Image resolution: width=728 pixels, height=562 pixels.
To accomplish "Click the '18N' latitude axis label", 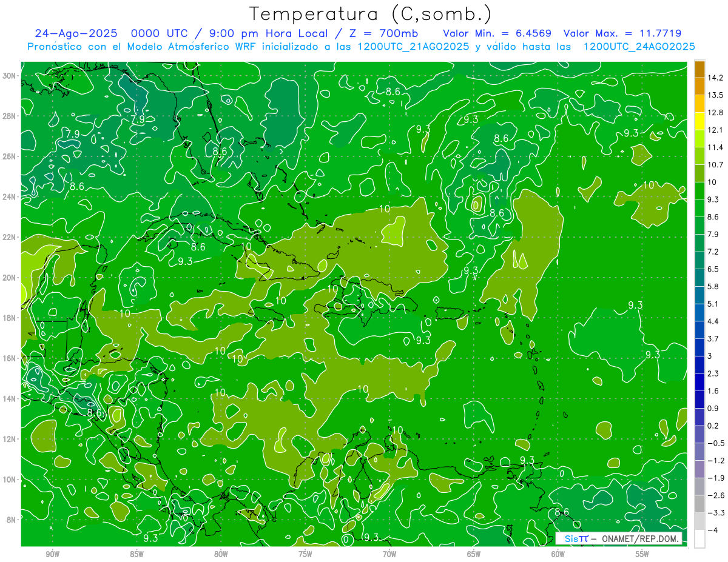I will click(x=10, y=318).
